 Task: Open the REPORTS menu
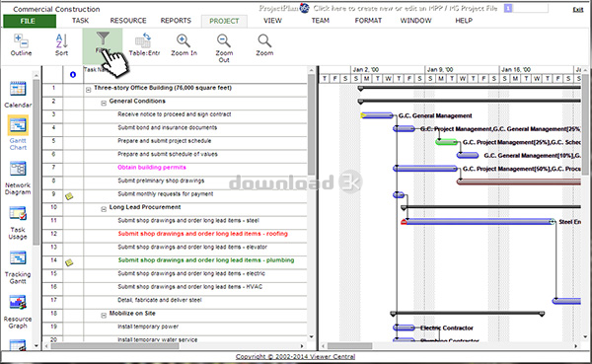coord(176,21)
